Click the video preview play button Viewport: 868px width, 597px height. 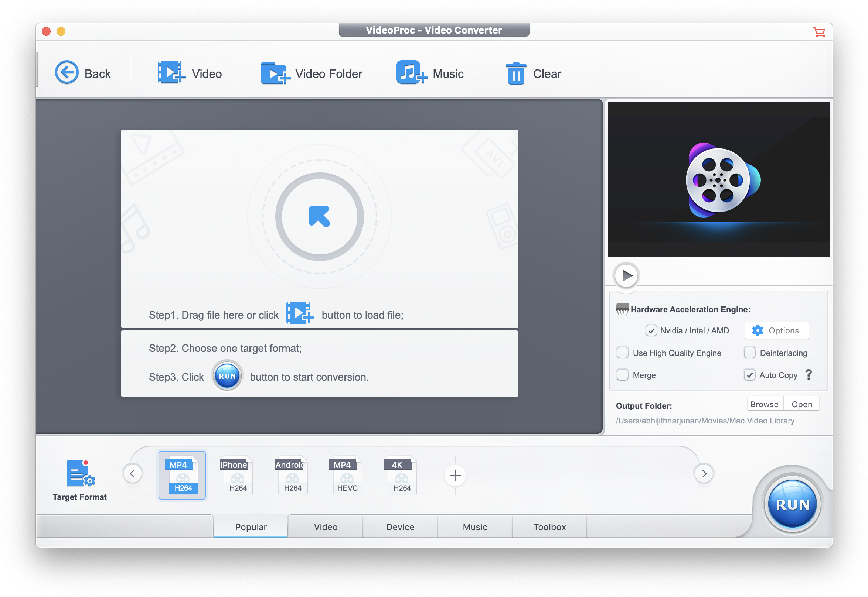[x=625, y=275]
